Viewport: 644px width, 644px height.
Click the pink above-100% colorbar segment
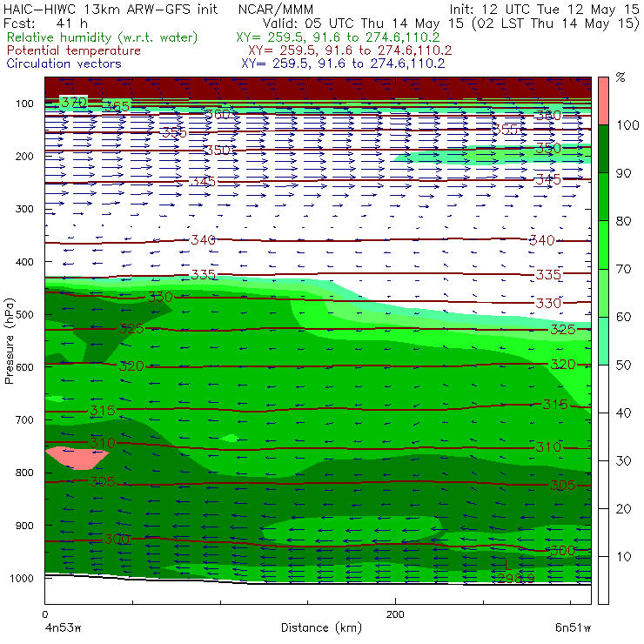603,101
